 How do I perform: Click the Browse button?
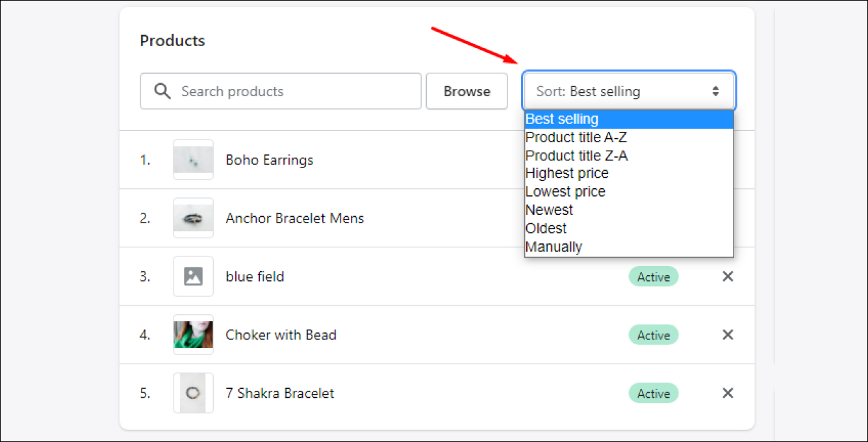pos(466,92)
